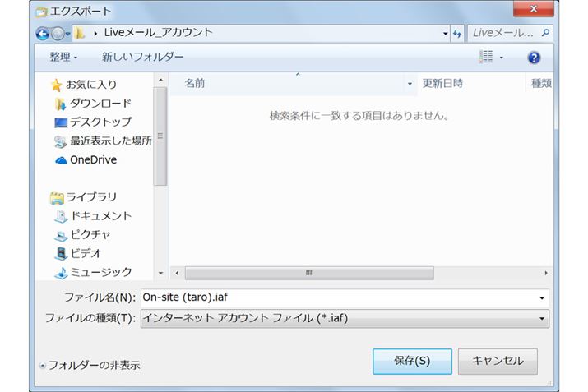The width and height of the screenshot is (588, 392).
Task: Click the ドキュメント icon
Action: (x=61, y=217)
